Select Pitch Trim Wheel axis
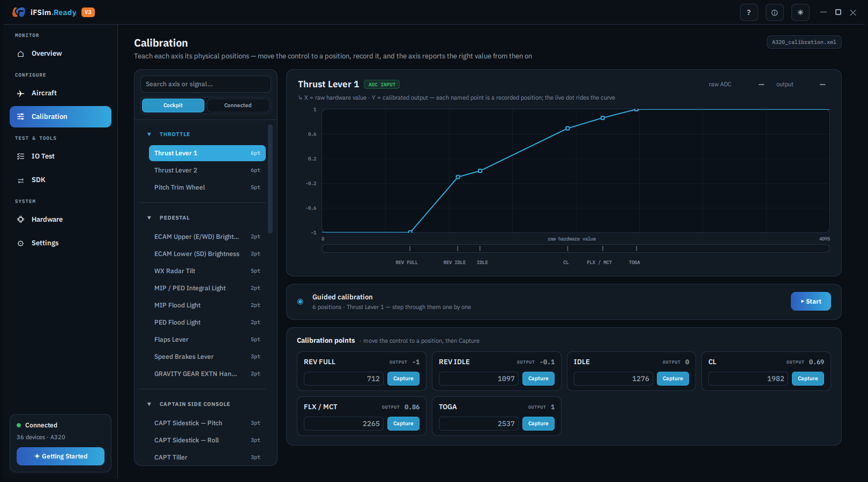Viewport: 868px width, 482px height. pos(207,187)
